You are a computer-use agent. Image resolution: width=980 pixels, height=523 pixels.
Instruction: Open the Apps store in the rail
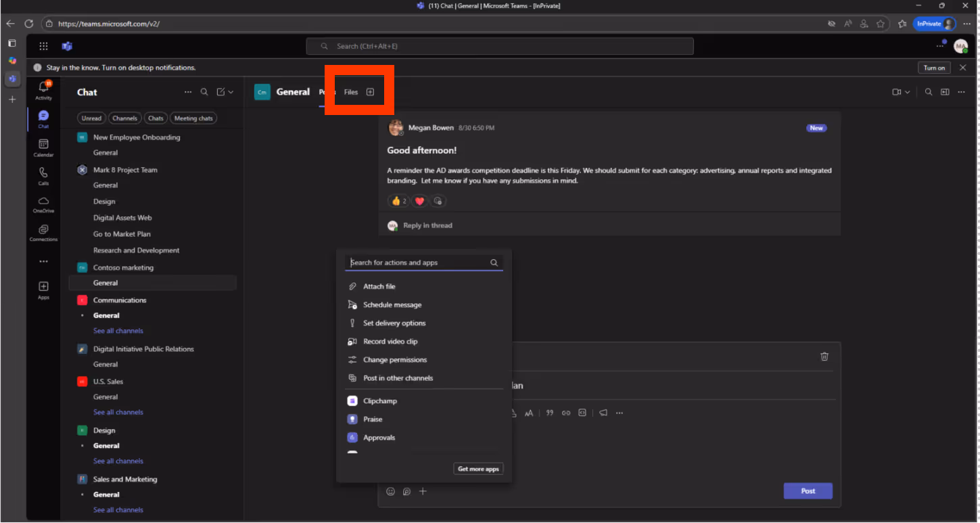tap(43, 290)
